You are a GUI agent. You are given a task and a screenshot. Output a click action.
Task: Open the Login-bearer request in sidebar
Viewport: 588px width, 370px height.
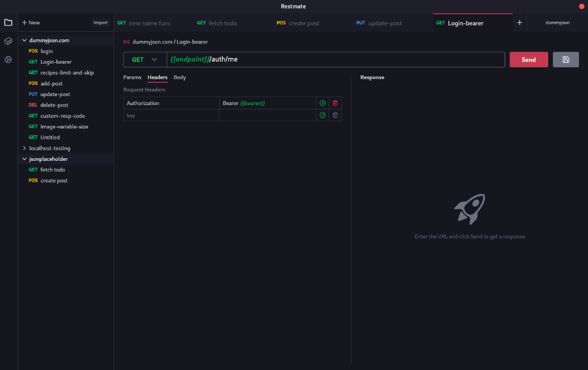point(66,62)
